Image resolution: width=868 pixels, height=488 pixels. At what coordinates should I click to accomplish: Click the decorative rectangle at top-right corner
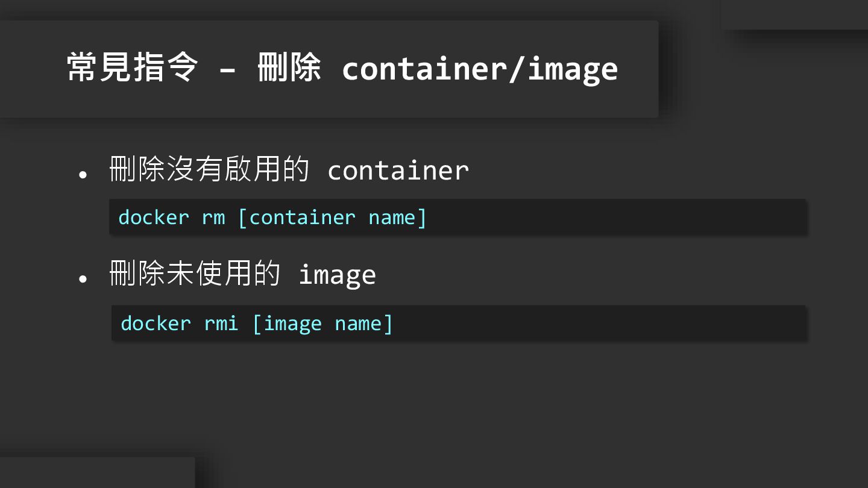click(794, 14)
